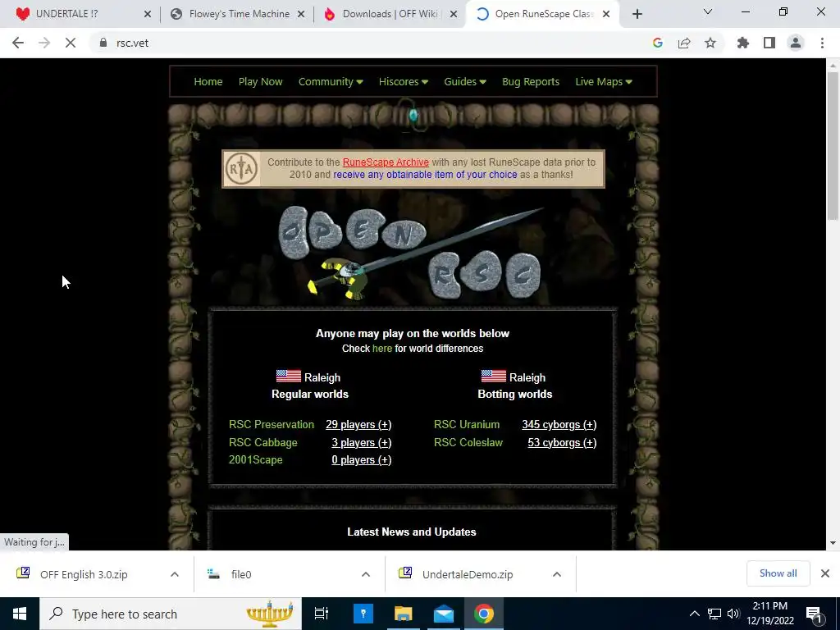Open options for OFF English 3.0.zip download
The width and height of the screenshot is (840, 630).
(x=175, y=574)
